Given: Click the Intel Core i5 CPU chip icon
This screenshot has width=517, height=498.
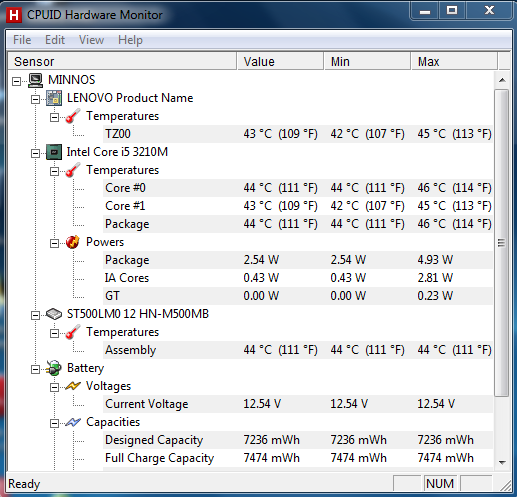Looking at the screenshot, I should [x=54, y=152].
